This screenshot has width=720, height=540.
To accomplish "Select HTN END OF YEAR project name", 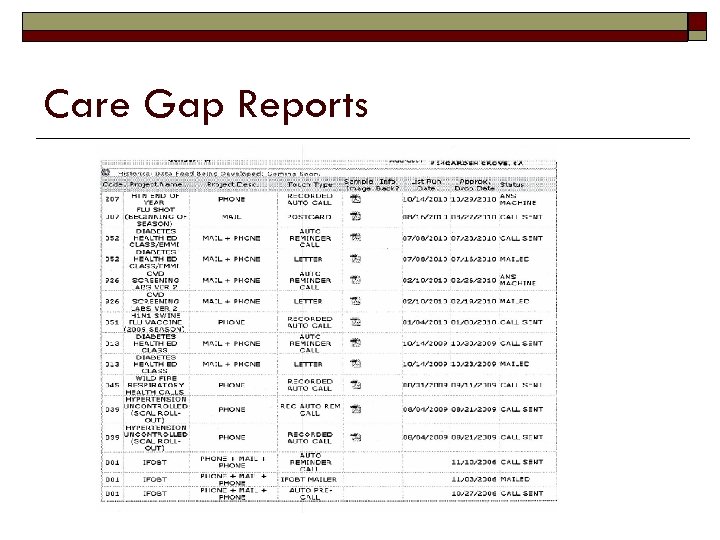I will click(155, 199).
